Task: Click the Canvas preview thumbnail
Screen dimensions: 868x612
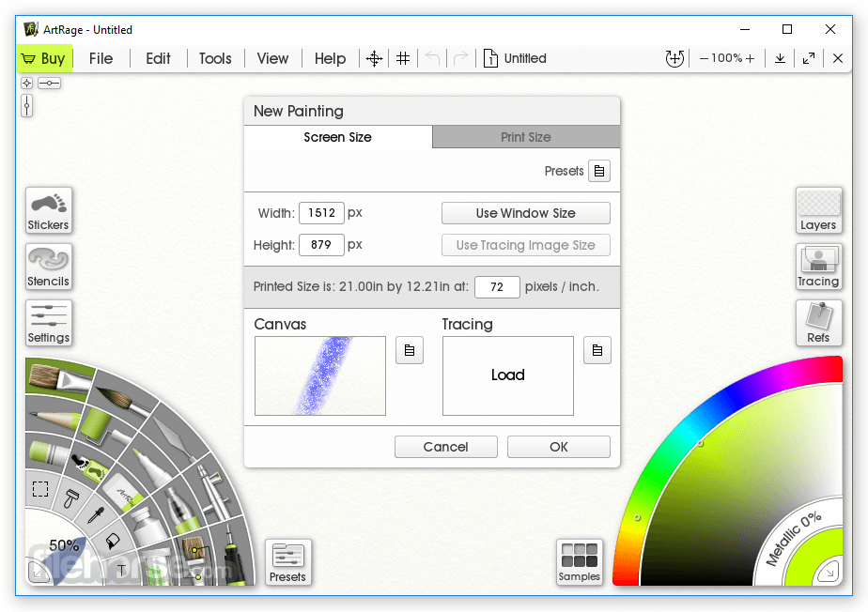Action: 320,375
